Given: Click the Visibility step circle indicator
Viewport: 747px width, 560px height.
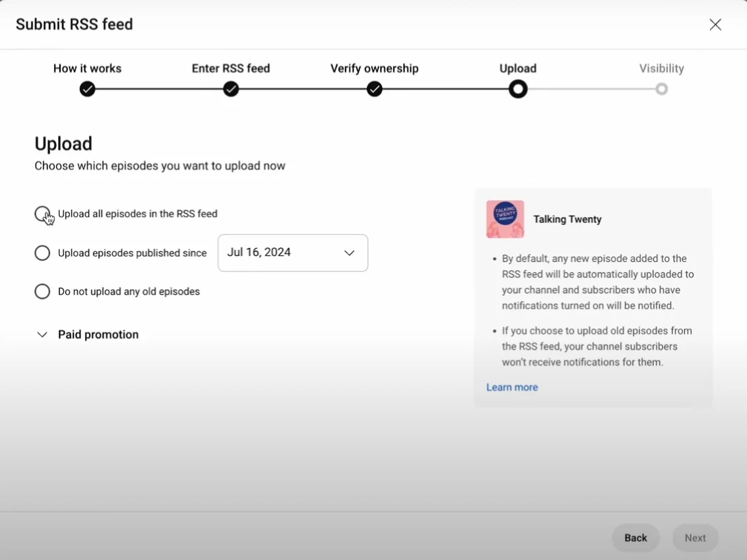Looking at the screenshot, I should [x=661, y=88].
